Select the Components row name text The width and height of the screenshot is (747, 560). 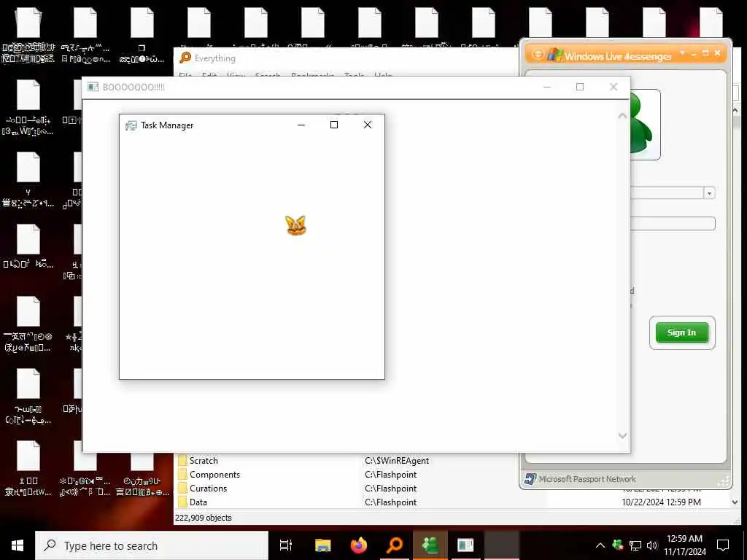tap(215, 474)
